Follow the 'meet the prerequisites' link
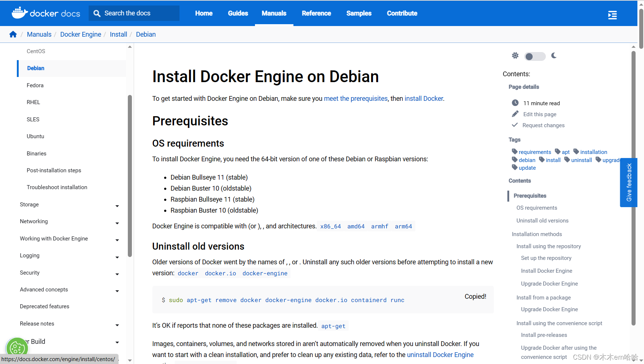Viewport: 644px width, 364px height. pyautogui.click(x=355, y=99)
